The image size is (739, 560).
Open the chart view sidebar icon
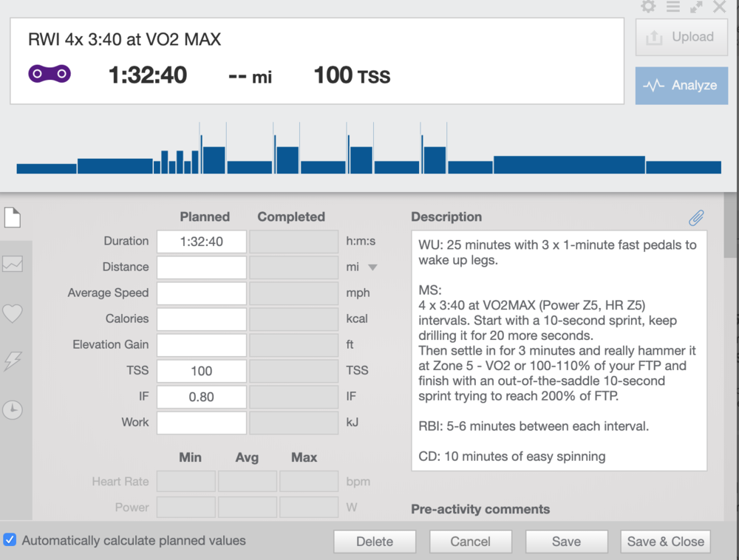[13, 264]
